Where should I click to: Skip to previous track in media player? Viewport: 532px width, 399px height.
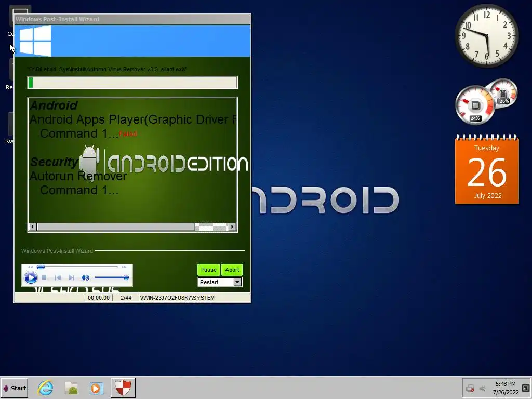[x=58, y=277]
